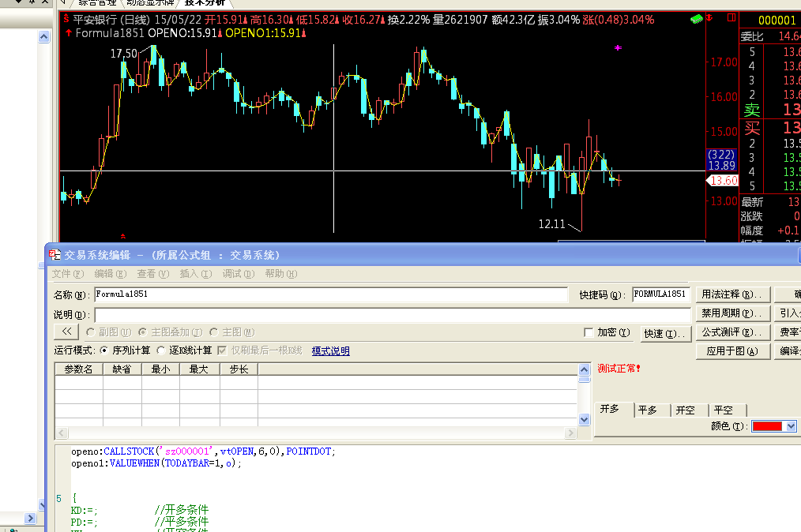Select the 主图叠加(T) radio option
Screen dimensions: 801x532
click(x=143, y=332)
